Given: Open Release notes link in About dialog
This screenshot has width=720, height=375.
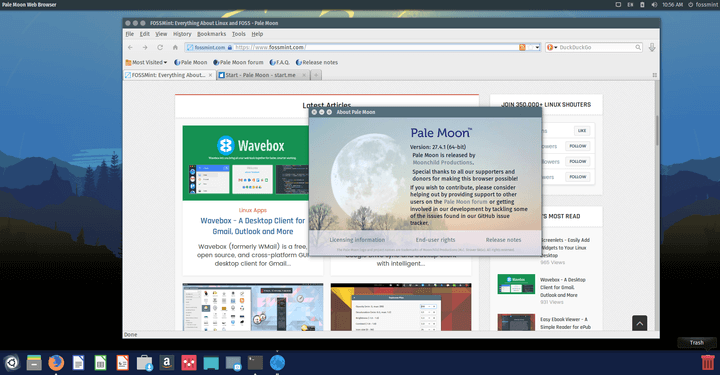Looking at the screenshot, I should [503, 240].
